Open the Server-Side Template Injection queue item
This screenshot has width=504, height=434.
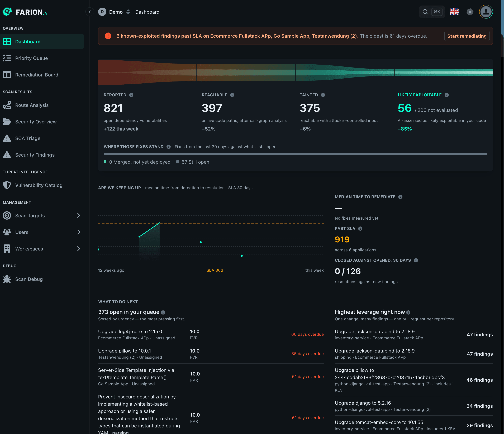point(211,377)
